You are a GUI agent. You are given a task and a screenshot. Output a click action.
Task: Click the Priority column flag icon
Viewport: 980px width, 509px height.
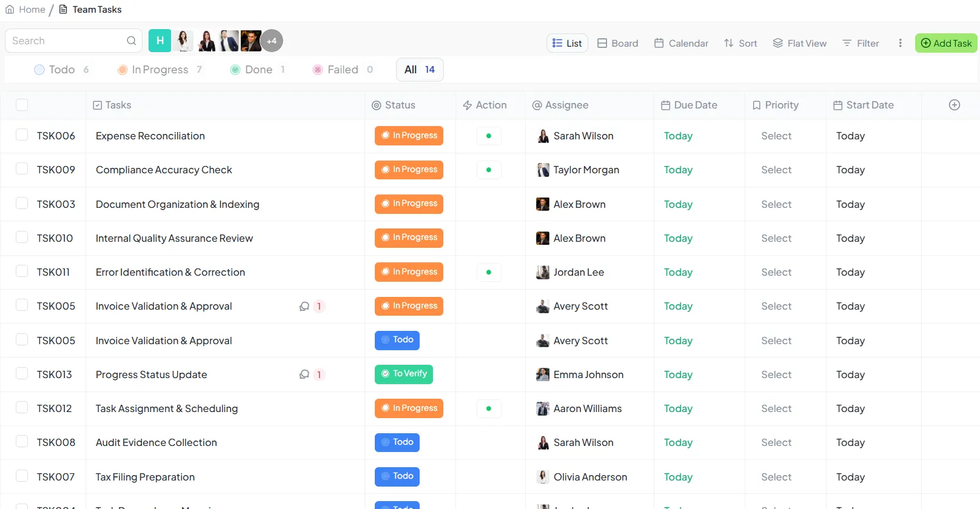click(x=756, y=105)
